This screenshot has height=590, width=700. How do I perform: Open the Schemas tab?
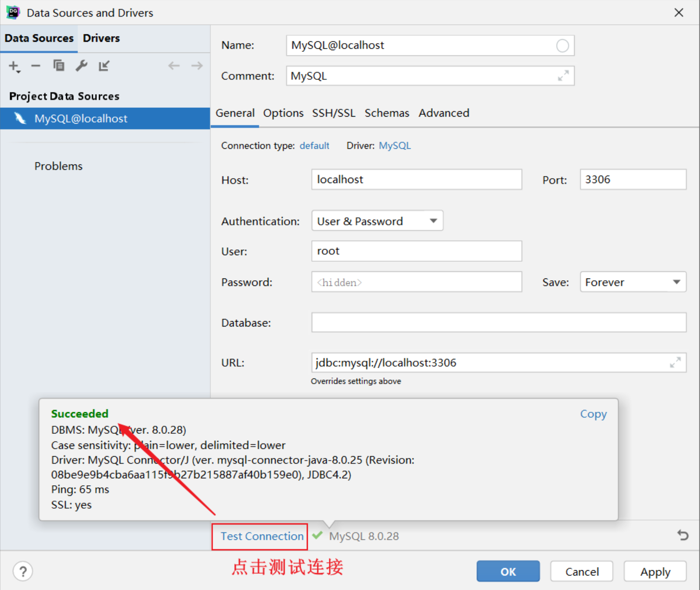pyautogui.click(x=387, y=113)
